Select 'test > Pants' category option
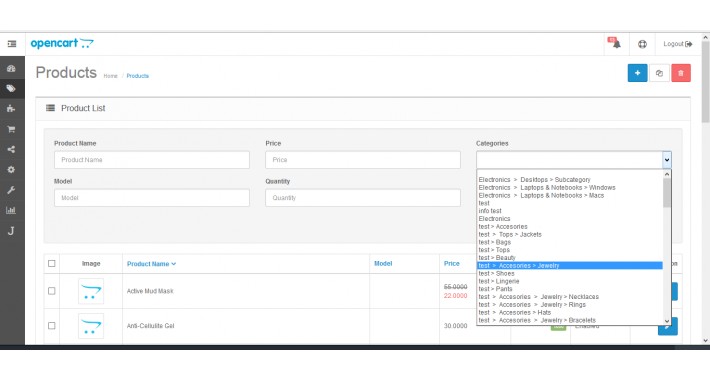Image resolution: width=710 pixels, height=380 pixels. pos(495,289)
